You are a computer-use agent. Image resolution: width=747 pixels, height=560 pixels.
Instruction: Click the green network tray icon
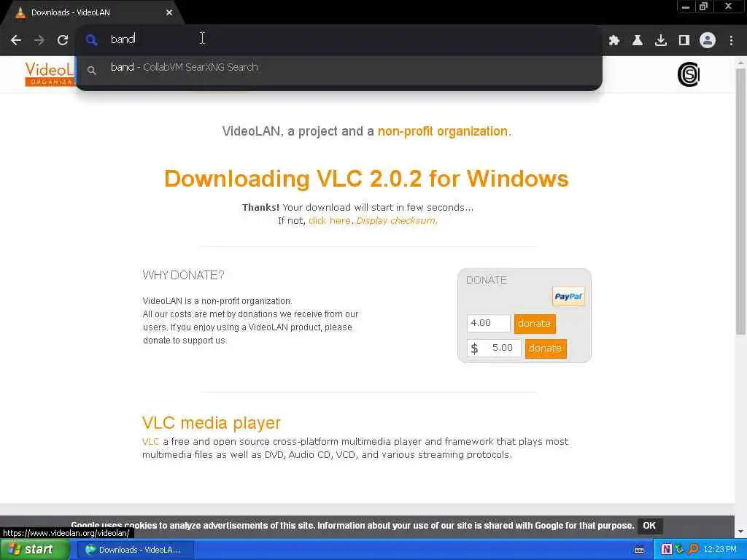pos(680,550)
